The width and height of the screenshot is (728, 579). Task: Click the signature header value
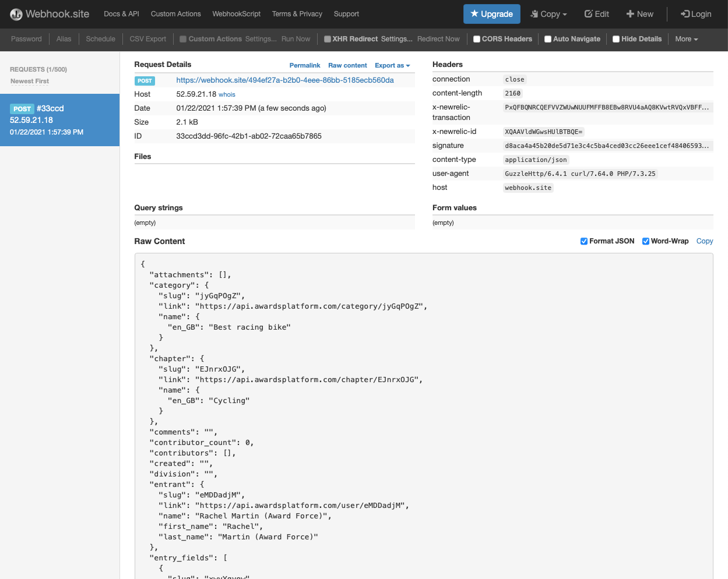click(607, 146)
